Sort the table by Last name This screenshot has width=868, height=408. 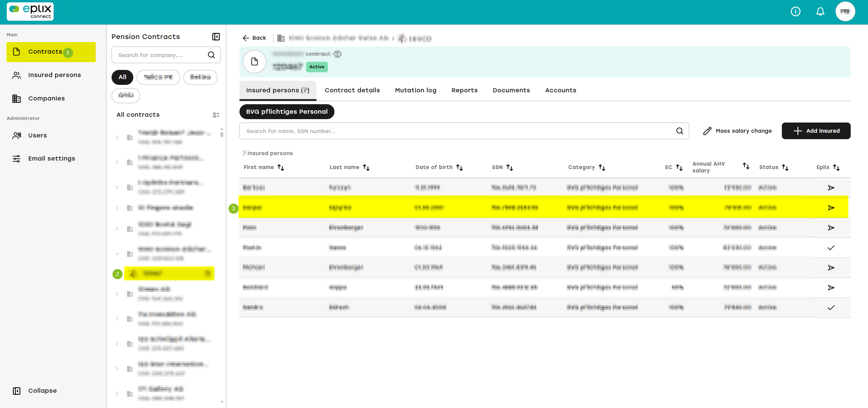(366, 167)
